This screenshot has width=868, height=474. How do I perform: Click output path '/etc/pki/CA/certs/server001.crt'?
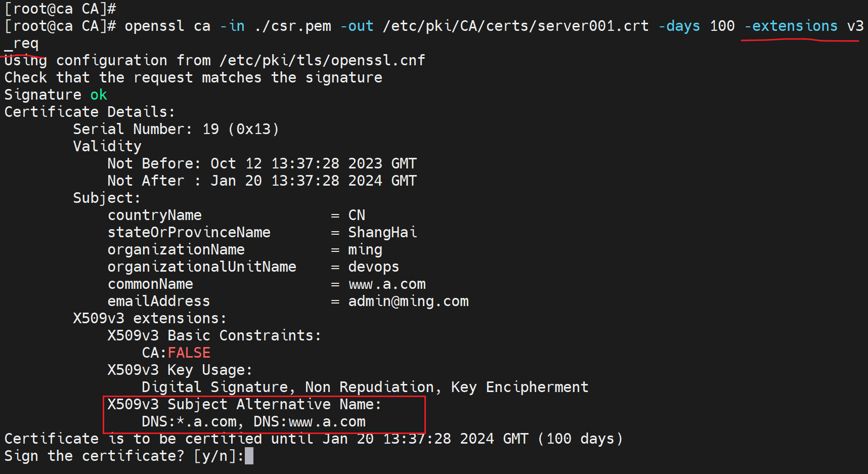click(515, 26)
